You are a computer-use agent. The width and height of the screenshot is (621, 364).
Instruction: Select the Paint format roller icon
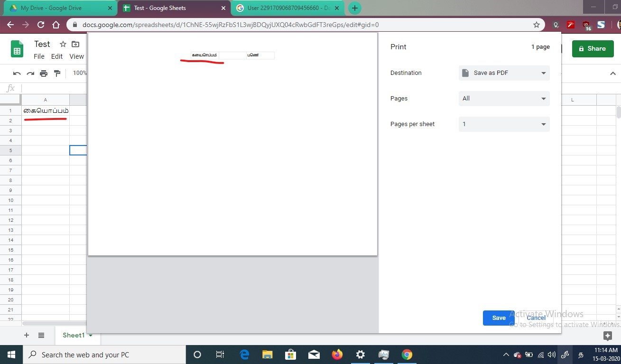57,73
